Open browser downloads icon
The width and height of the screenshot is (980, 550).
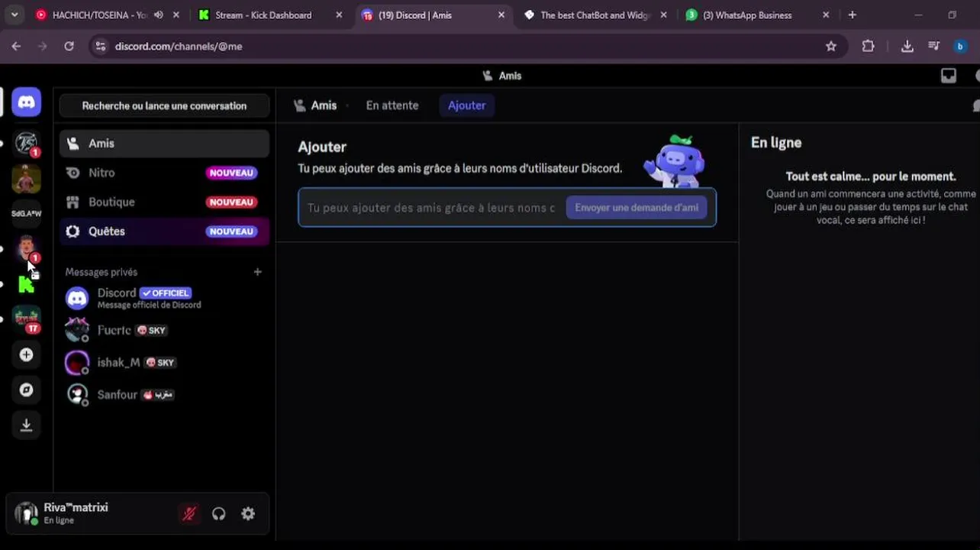pos(907,46)
